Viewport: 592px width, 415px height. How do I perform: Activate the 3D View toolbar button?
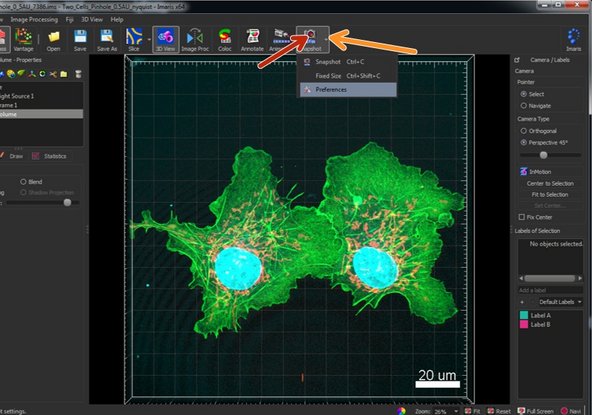click(x=165, y=39)
